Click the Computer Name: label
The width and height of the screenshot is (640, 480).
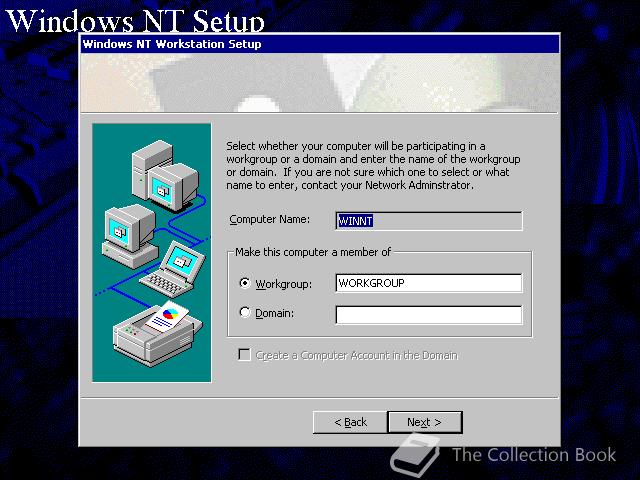coord(269,219)
